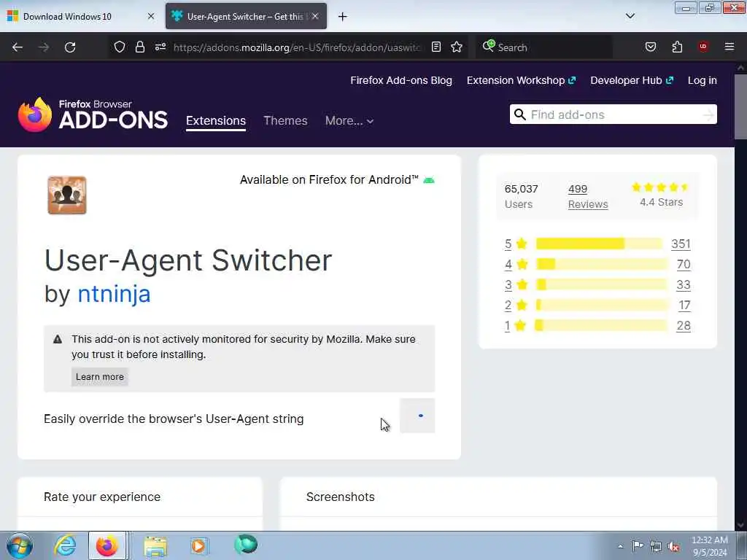Screen dimensions: 747x560
Task: Open the Themes menu item
Action: click(285, 120)
